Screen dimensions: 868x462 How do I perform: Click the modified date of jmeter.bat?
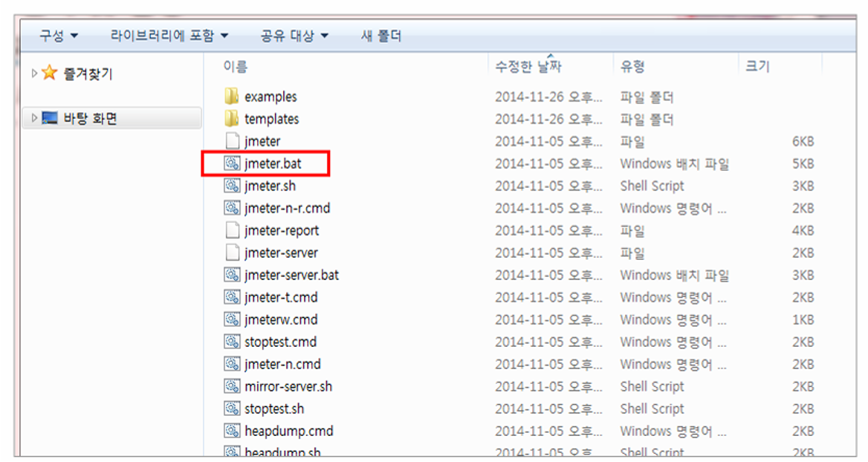pyautogui.click(x=548, y=163)
